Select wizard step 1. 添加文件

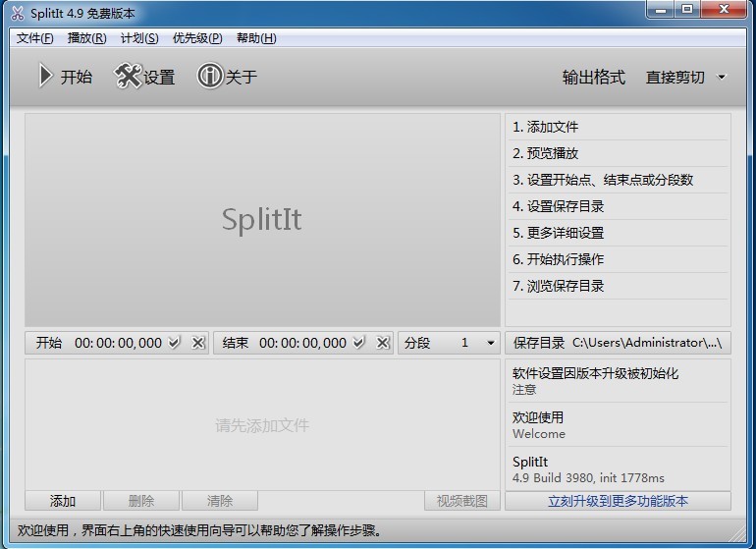point(546,127)
